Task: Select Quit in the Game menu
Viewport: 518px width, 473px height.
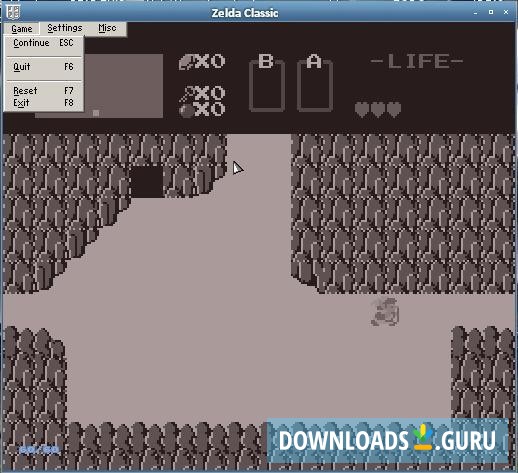Action: click(43, 67)
